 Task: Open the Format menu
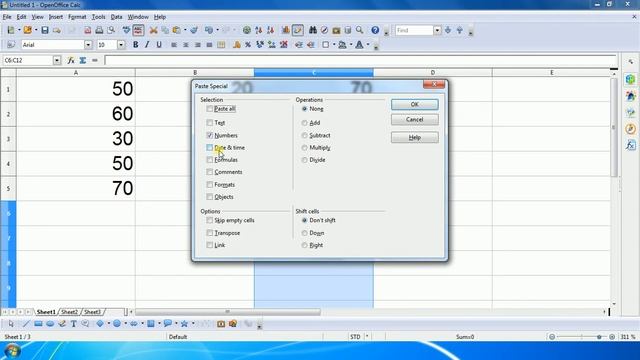(x=77, y=17)
